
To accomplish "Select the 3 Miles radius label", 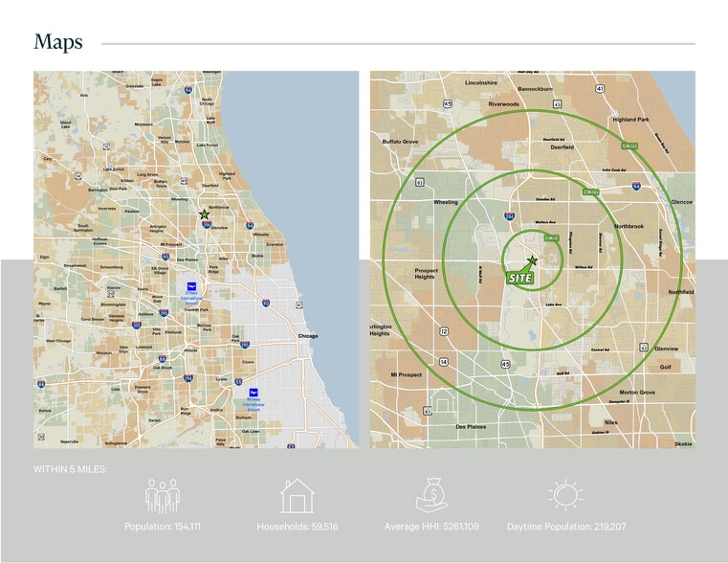I will [x=591, y=192].
